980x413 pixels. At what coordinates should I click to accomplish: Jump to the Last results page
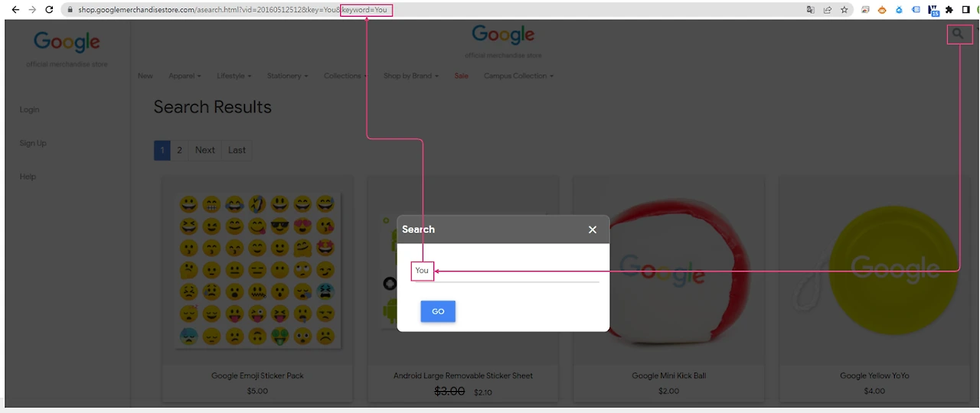pos(237,150)
